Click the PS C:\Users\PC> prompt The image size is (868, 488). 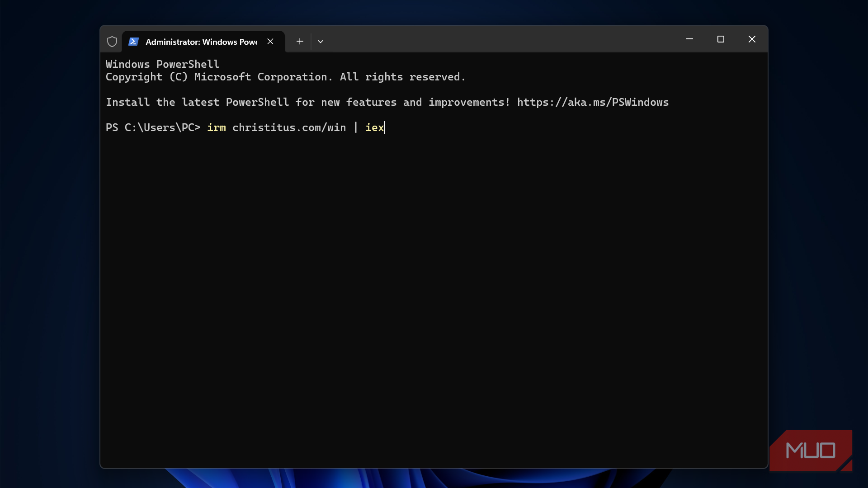[153, 128]
